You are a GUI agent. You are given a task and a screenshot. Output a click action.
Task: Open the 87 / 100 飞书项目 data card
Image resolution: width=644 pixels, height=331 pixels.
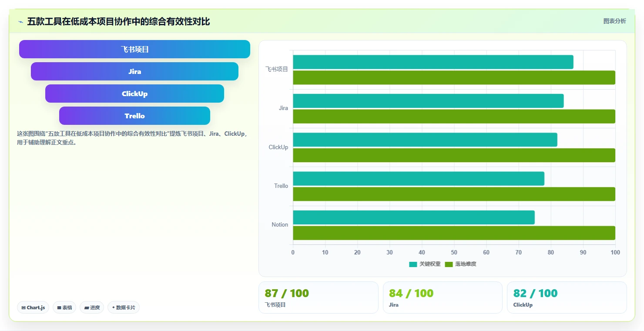(319, 298)
